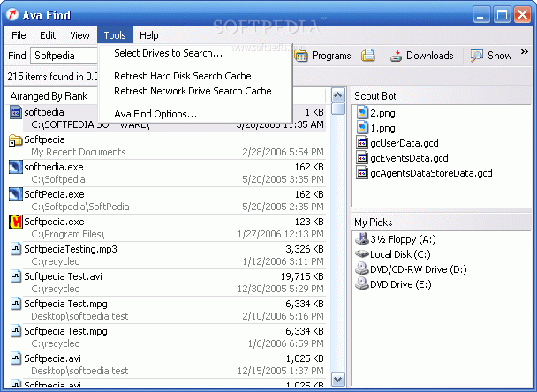Screen dimensions: 537x392
Task: Click the Softpedia Test.avi media icon
Action: [x=15, y=276]
